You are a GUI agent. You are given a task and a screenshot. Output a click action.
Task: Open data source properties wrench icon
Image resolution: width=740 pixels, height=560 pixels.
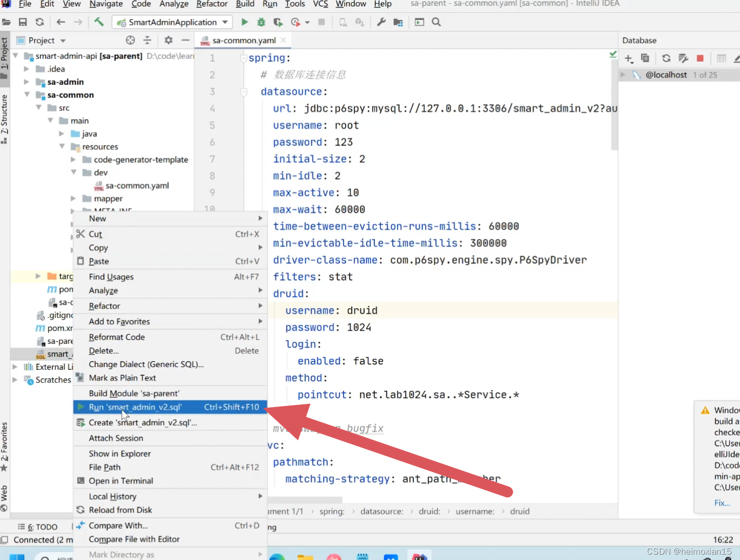(x=683, y=58)
